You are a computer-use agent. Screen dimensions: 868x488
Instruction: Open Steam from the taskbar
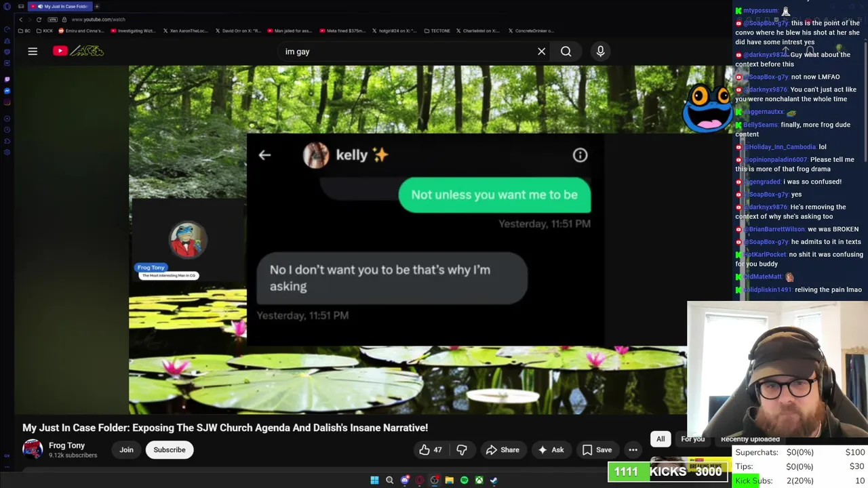tap(494, 480)
